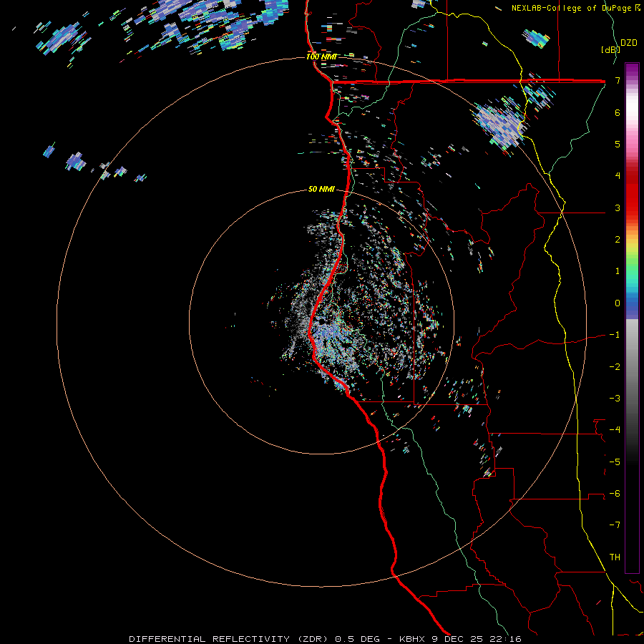Click the scale value 2
Image resolution: width=644 pixels, height=644 pixels.
pyautogui.click(x=618, y=240)
